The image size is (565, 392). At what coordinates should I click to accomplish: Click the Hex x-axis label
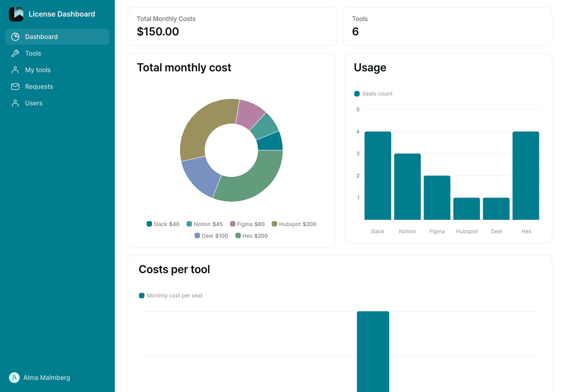coord(526,231)
